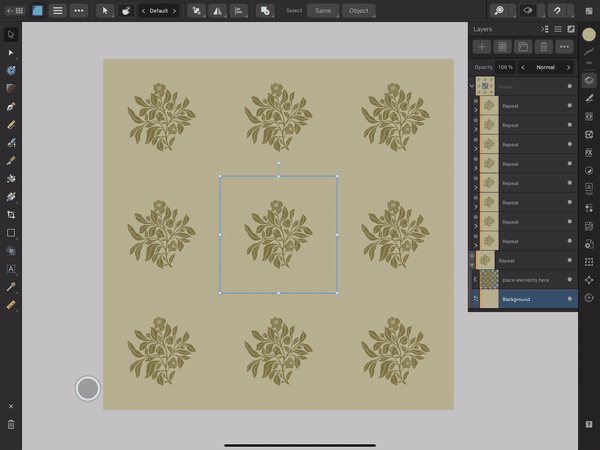600x450 pixels.
Task: Select the Pen tool
Action: pos(11,106)
